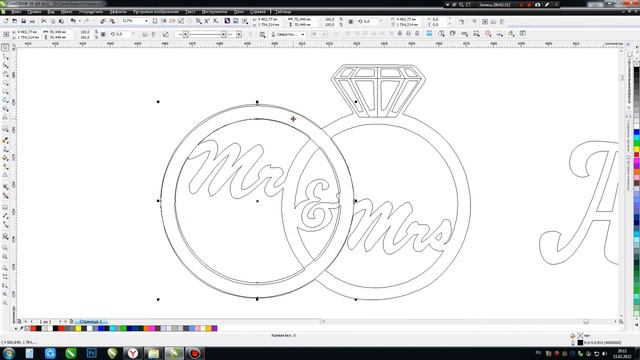This screenshot has width=640, height=360.
Task: Switch to the Страница 1 page tab
Action: (92, 322)
